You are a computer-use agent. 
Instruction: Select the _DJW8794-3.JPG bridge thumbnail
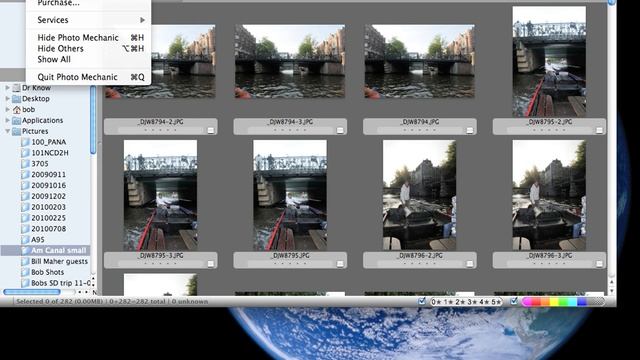pos(290,61)
